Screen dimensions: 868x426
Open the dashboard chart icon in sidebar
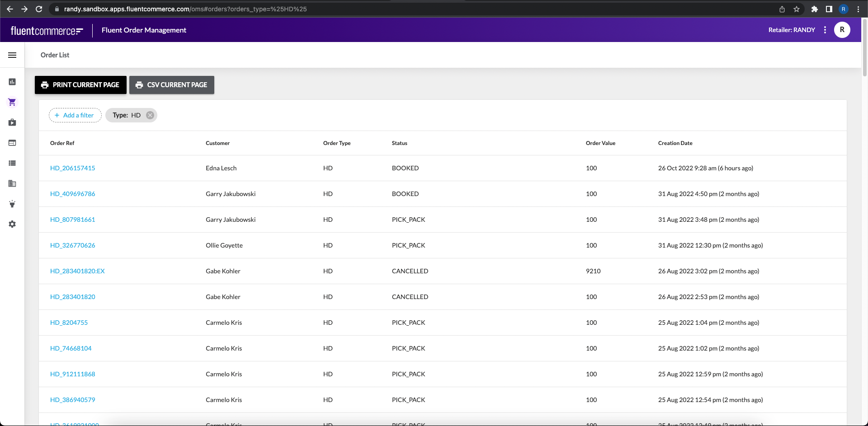coord(12,82)
